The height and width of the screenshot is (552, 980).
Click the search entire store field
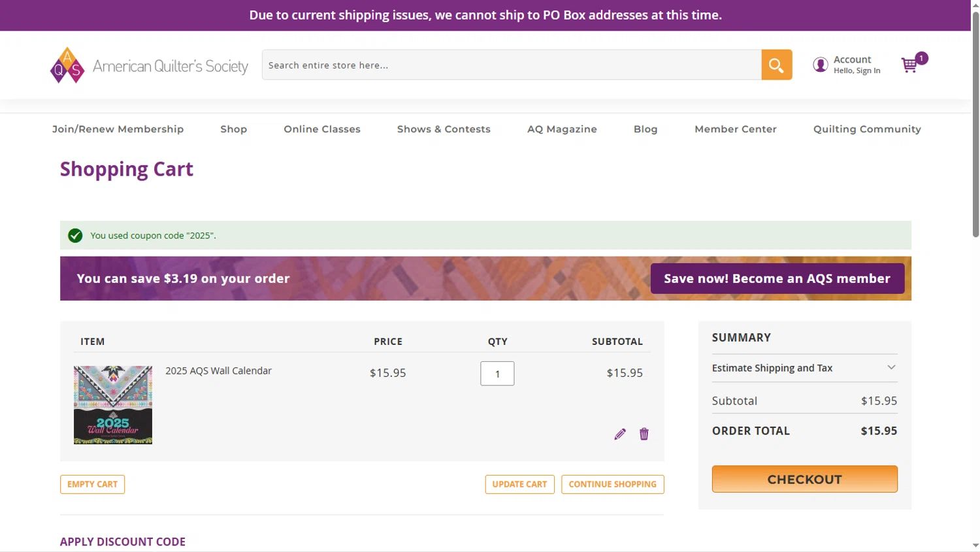[512, 65]
